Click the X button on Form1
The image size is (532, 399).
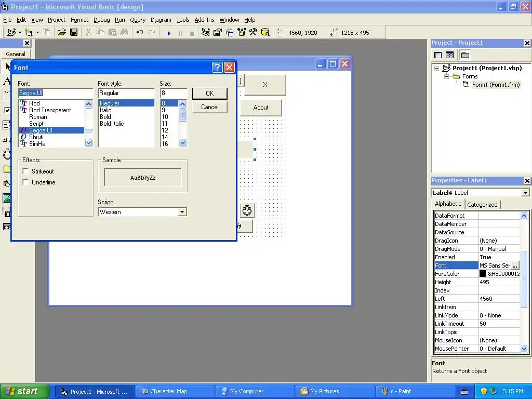click(265, 85)
